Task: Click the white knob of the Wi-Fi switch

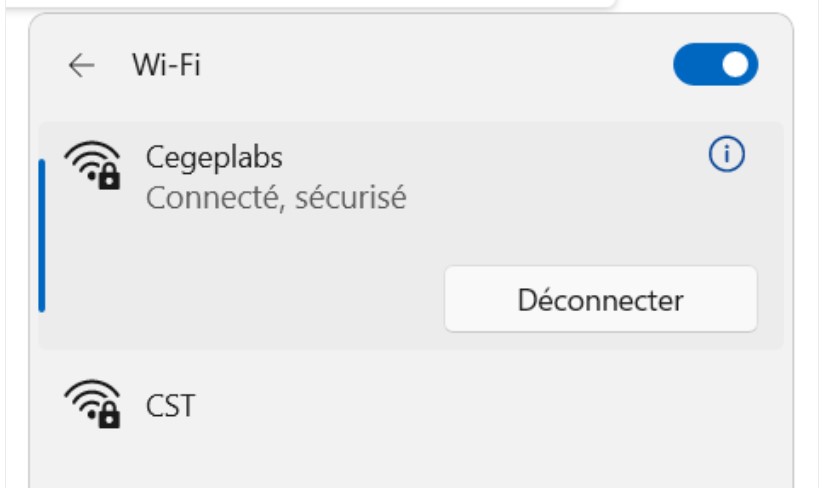Action: point(736,66)
